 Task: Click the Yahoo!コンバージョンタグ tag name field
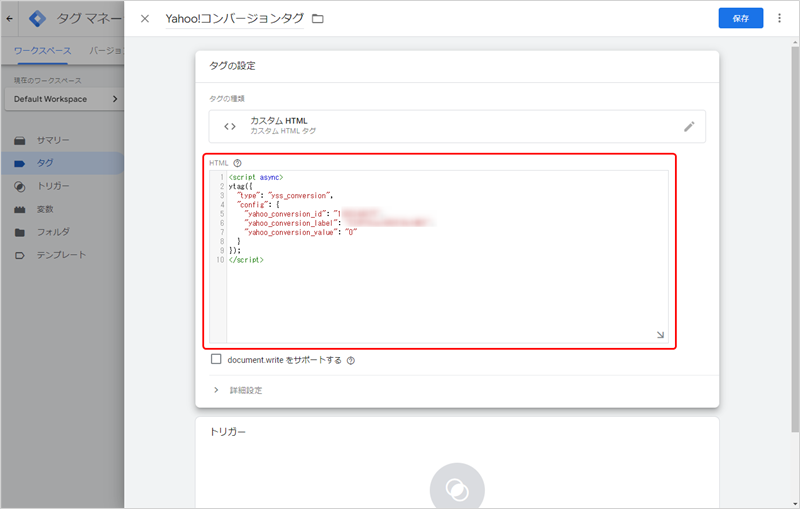(x=235, y=19)
